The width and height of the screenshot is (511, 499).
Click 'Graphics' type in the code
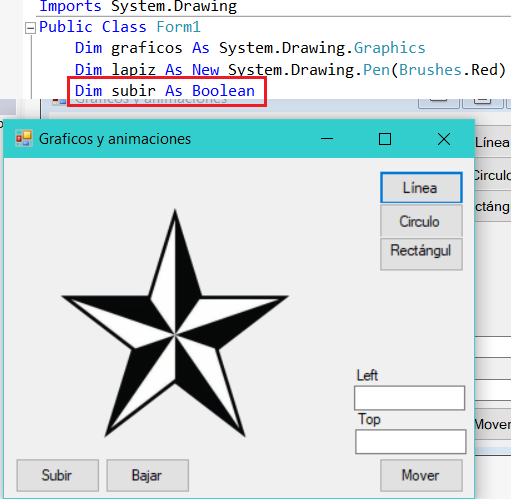[389, 48]
